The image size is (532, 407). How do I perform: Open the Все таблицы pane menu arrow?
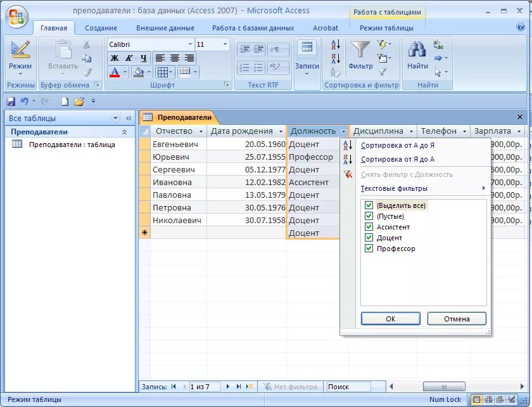pos(115,118)
